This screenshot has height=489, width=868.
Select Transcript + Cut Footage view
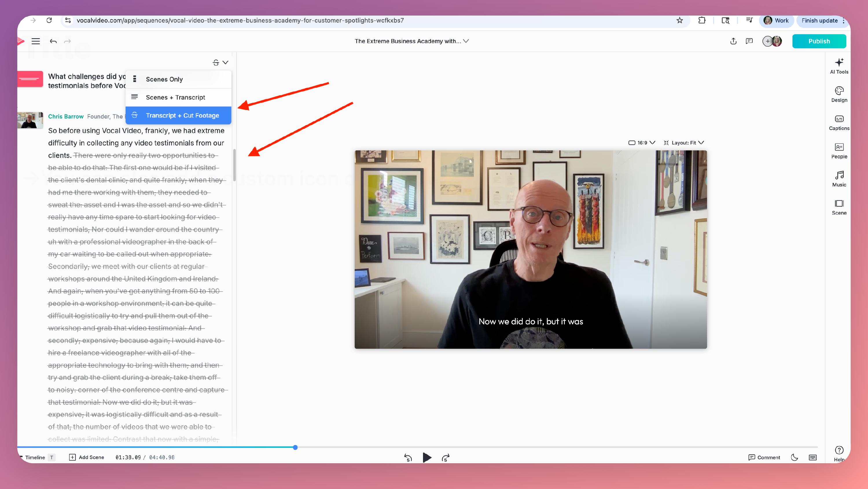pos(178,115)
